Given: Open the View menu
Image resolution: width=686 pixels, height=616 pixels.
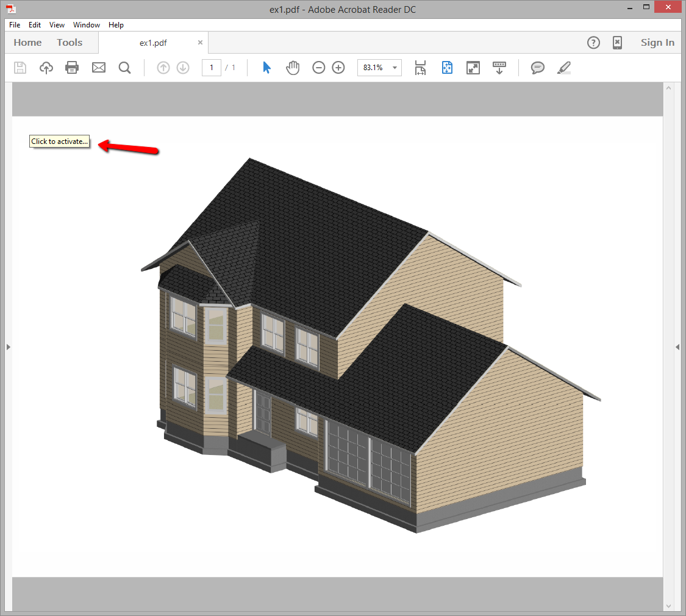Looking at the screenshot, I should point(57,24).
